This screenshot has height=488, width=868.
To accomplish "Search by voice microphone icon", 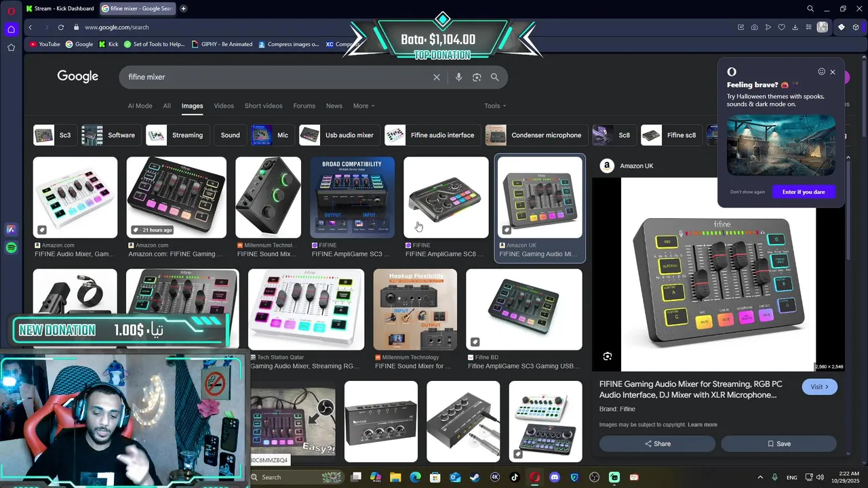I will [458, 77].
